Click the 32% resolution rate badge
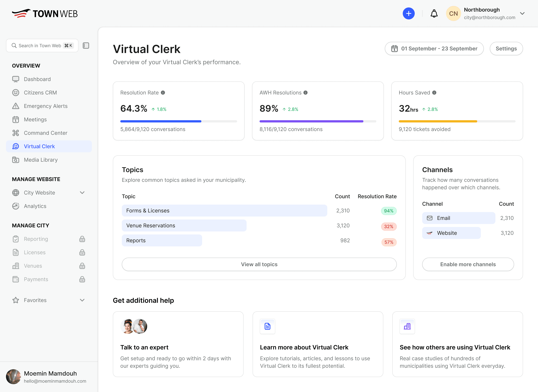This screenshot has height=392, width=538. tap(389, 227)
